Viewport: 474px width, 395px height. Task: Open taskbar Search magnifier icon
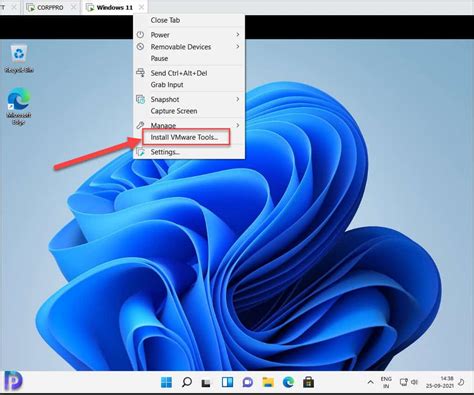(x=187, y=382)
